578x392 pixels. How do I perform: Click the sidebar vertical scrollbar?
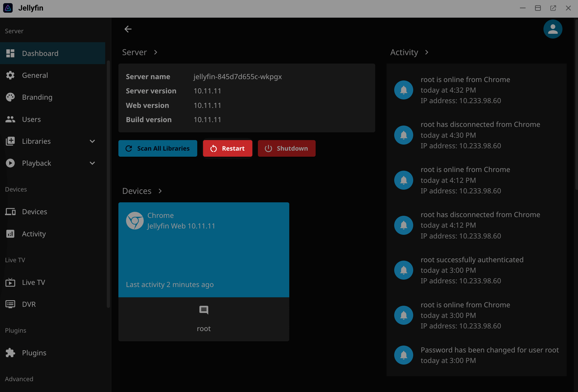108,184
